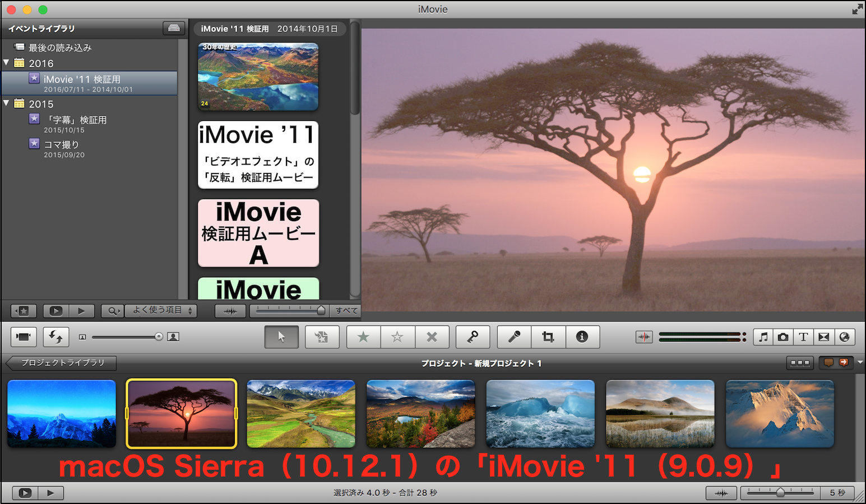
Task: Start voiceover recording with microphone icon
Action: [514, 337]
